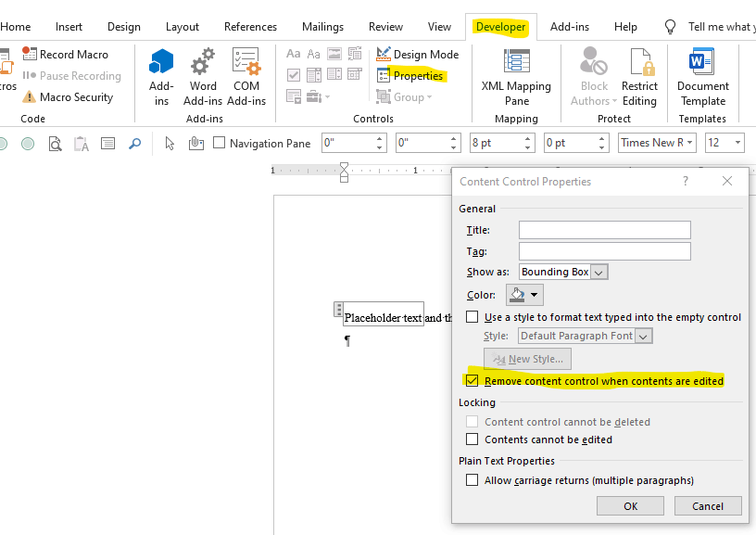756x535 pixels.
Task: Decrease the second 0" indent stepper
Action: (453, 146)
